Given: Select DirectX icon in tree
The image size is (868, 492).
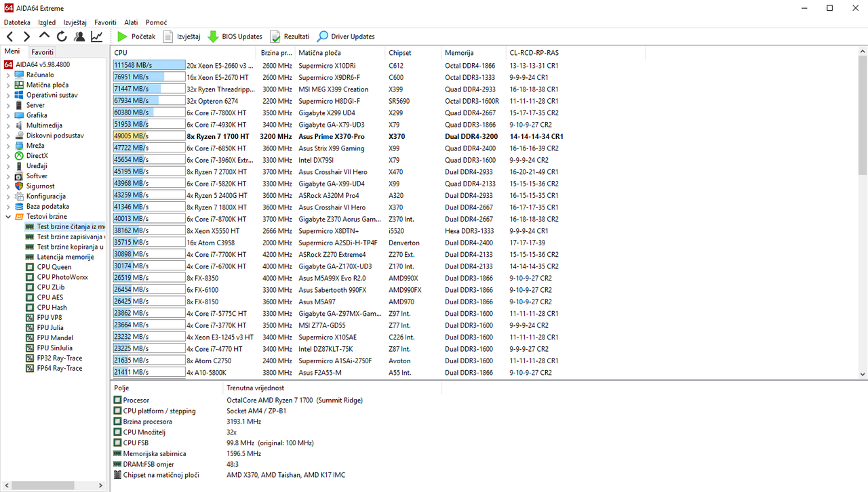Looking at the screenshot, I should pyautogui.click(x=19, y=156).
